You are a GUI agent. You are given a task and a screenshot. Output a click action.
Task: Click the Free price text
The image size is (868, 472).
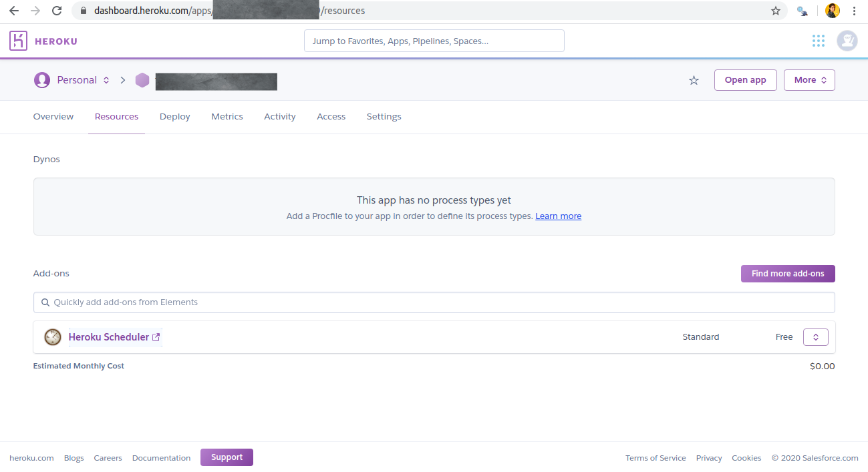tap(784, 337)
